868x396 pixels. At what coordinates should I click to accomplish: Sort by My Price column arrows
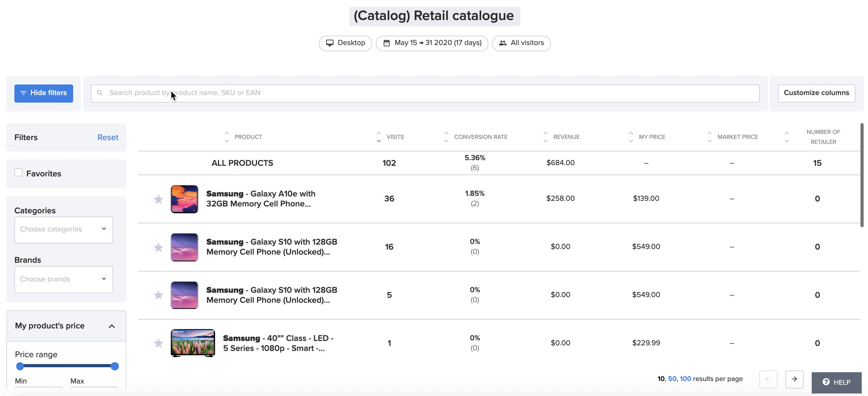[x=631, y=137]
